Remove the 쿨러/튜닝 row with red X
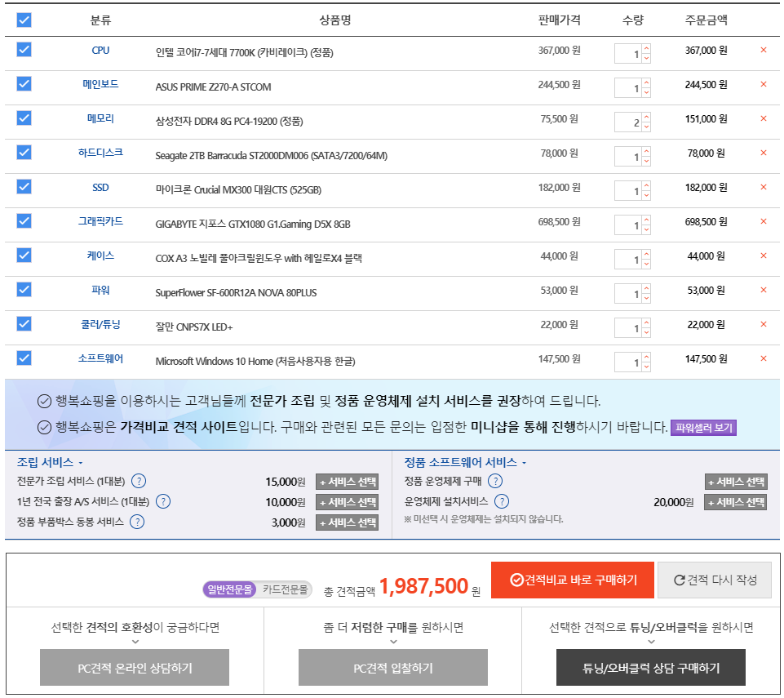 763,324
